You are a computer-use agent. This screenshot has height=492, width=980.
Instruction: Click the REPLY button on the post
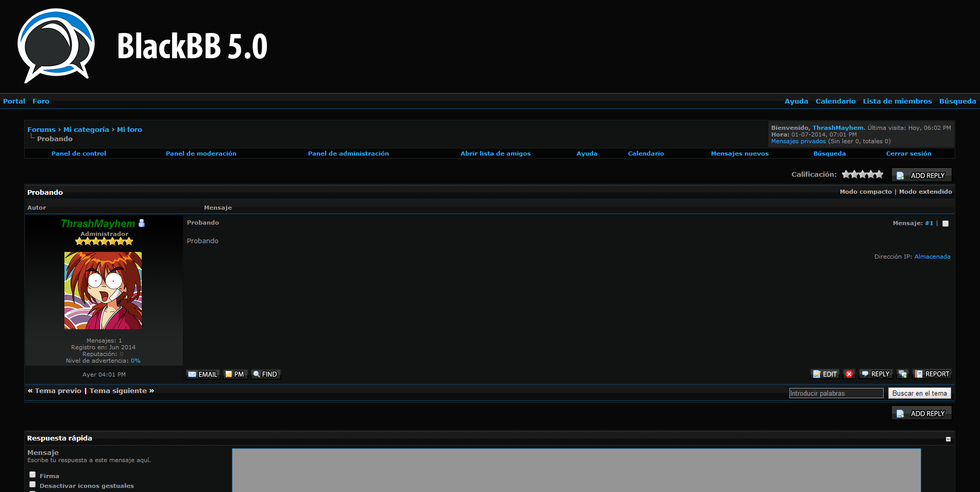875,374
